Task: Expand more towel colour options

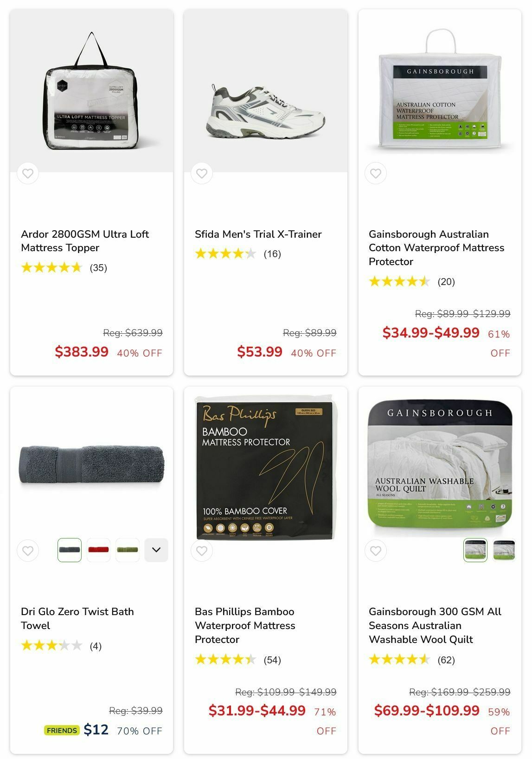Action: pos(156,550)
